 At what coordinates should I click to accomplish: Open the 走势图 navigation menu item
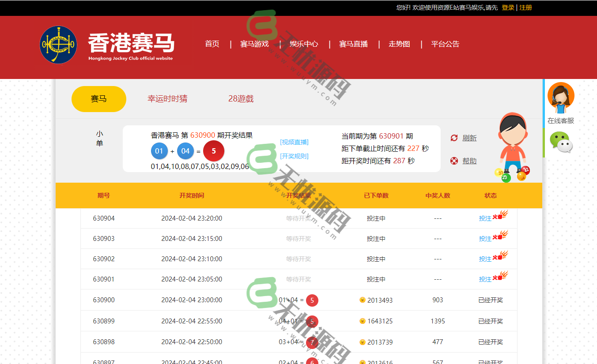399,44
